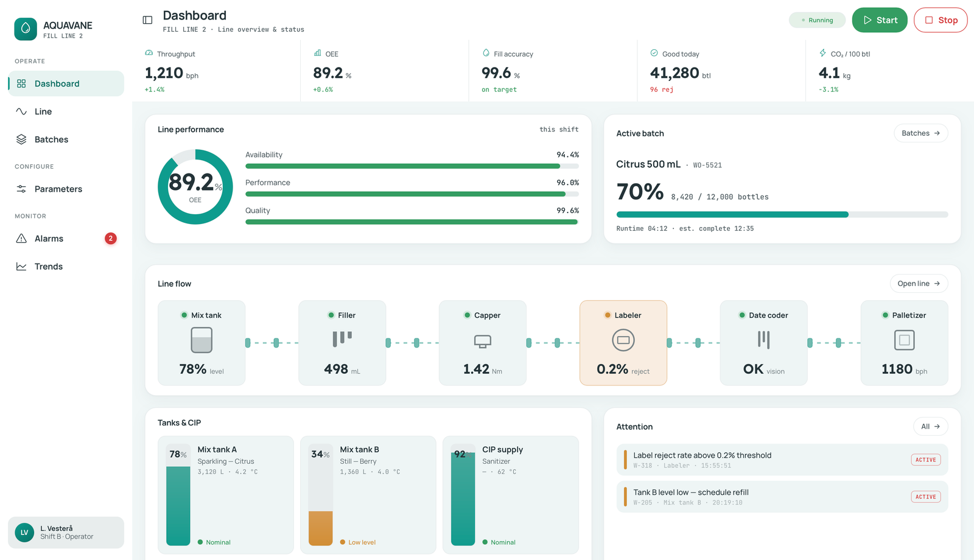Click the Throughput gauge icon
The height and width of the screenshot is (560, 974).
(x=149, y=53)
